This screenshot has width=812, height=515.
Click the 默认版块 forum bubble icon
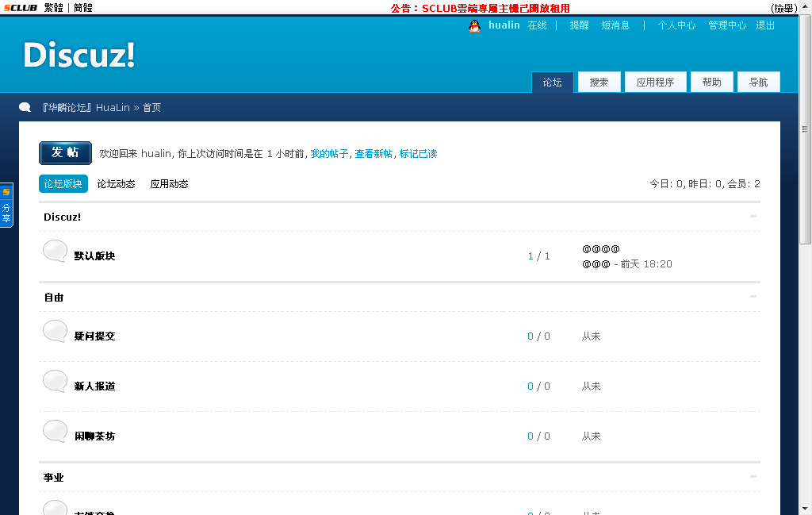(x=55, y=252)
